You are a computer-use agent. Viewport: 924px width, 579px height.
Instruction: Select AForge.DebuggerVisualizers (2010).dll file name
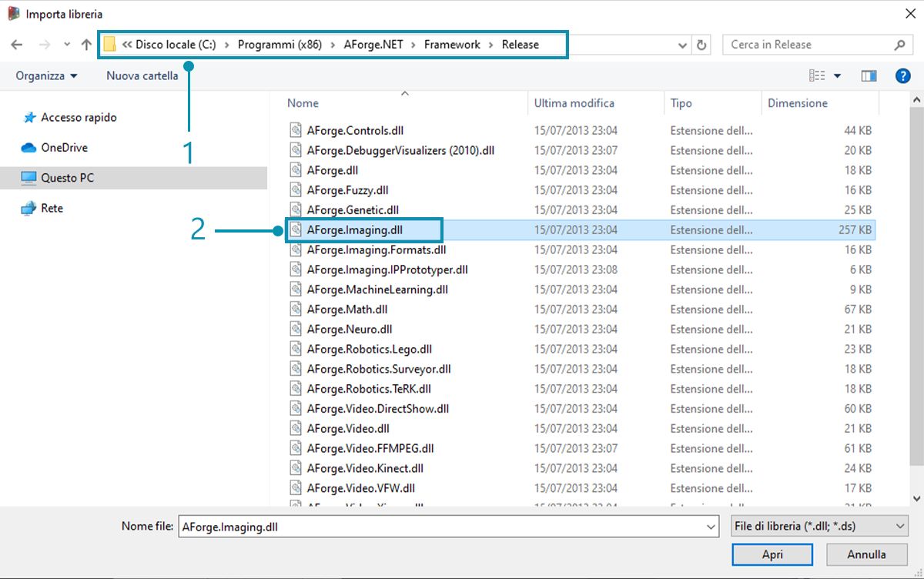pyautogui.click(x=400, y=150)
